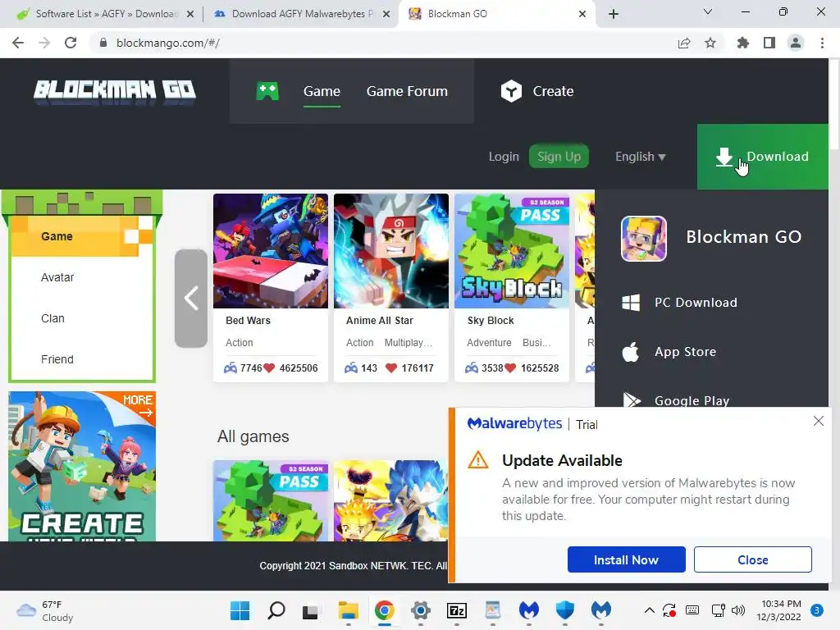The image size is (840, 630).
Task: Show hidden system tray icons
Action: [x=650, y=610]
